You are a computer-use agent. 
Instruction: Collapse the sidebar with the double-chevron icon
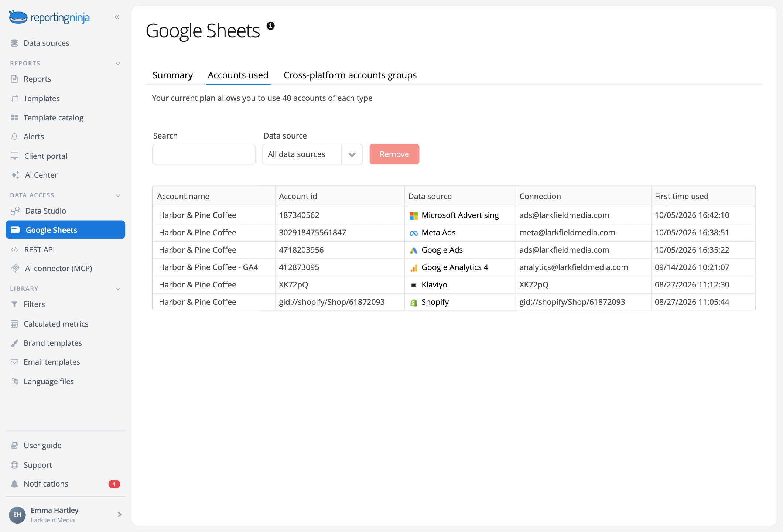[117, 17]
